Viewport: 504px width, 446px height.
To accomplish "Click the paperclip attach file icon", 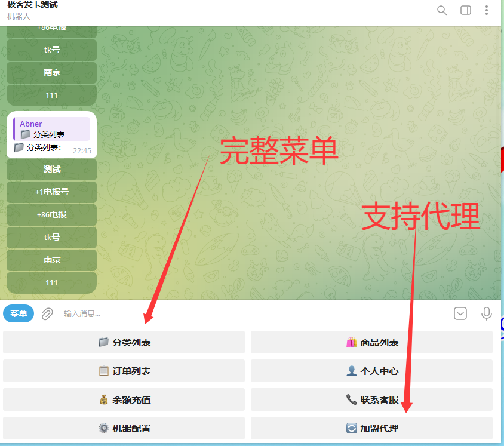I will [x=48, y=313].
